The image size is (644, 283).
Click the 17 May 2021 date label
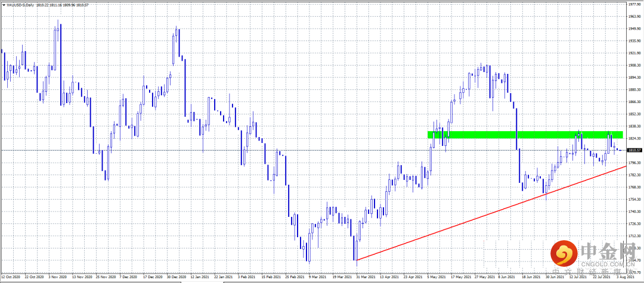click(x=460, y=277)
